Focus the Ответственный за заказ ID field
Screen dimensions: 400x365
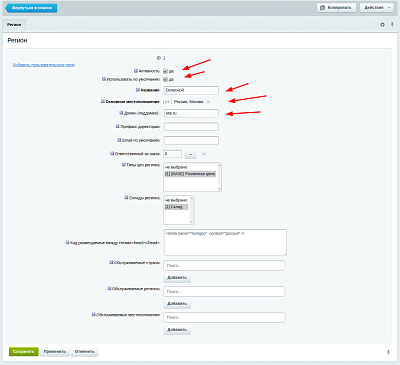pyautogui.click(x=173, y=154)
